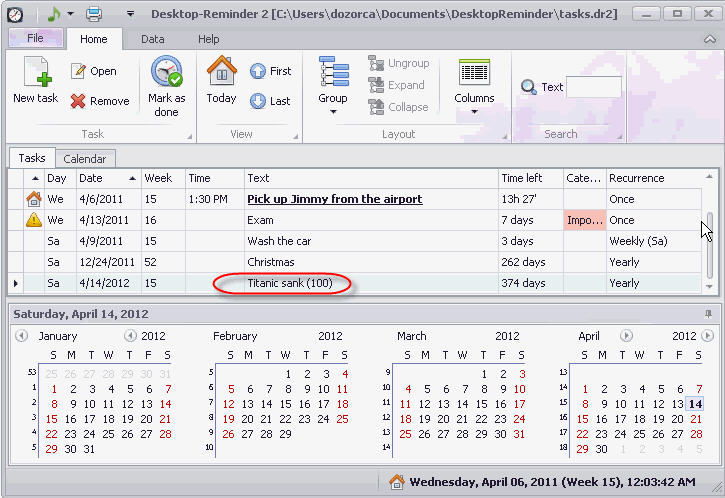Click date 31 in March calendar

coord(519,434)
